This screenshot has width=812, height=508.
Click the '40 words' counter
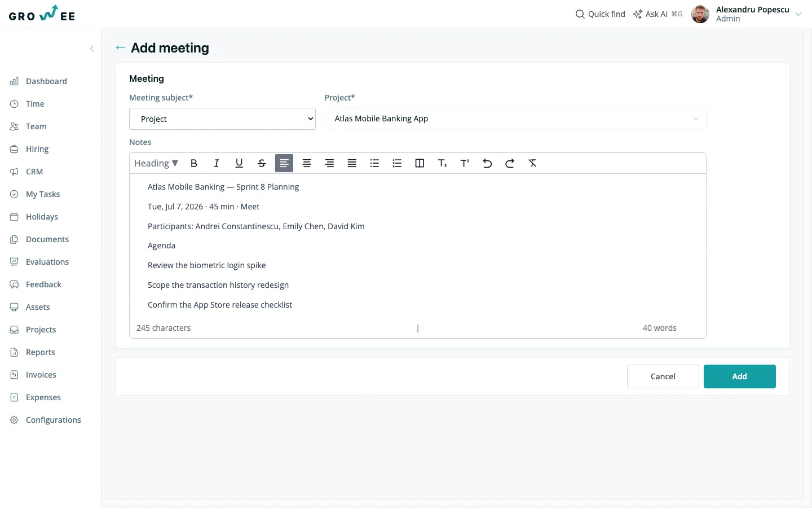660,328
